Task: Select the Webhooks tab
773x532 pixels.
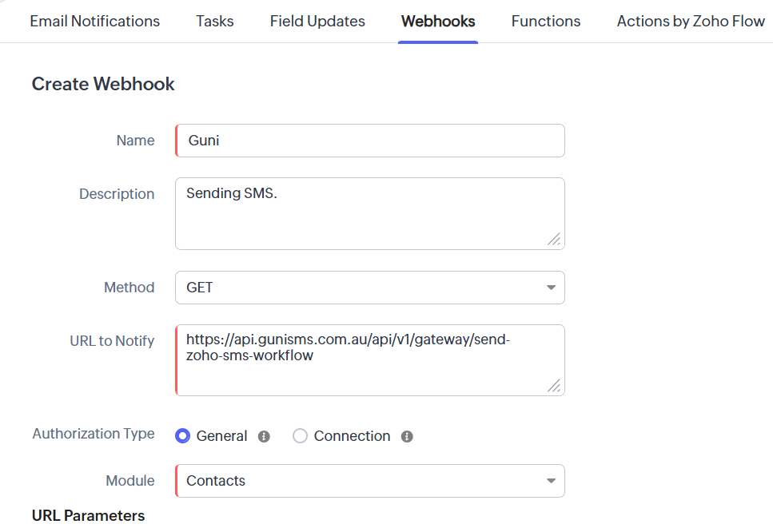Action: pos(438,22)
